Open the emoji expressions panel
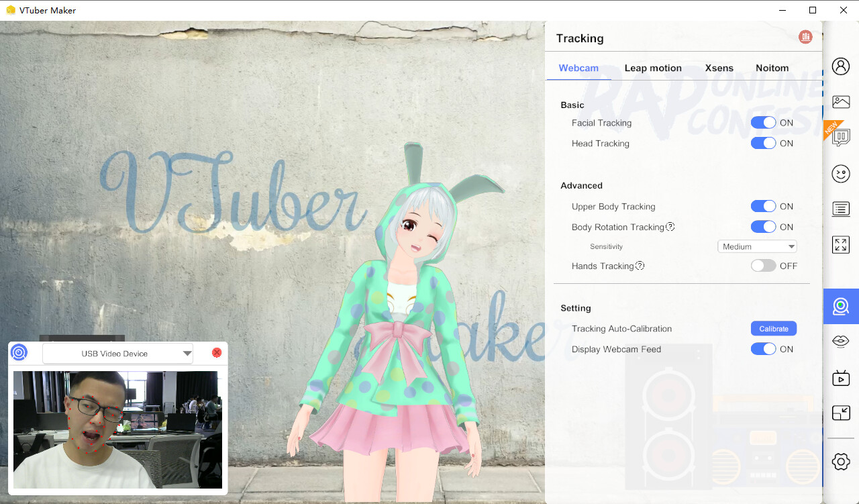This screenshot has width=859, height=504. 841,173
